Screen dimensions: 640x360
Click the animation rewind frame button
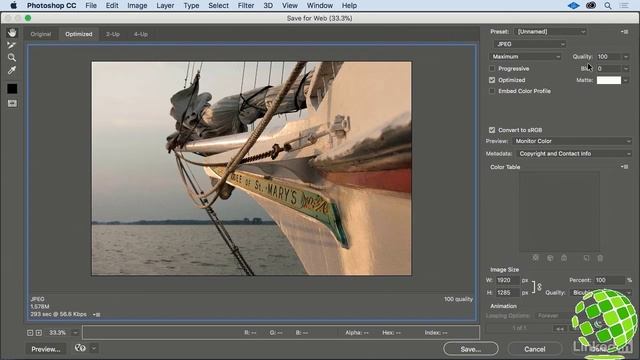(x=560, y=329)
